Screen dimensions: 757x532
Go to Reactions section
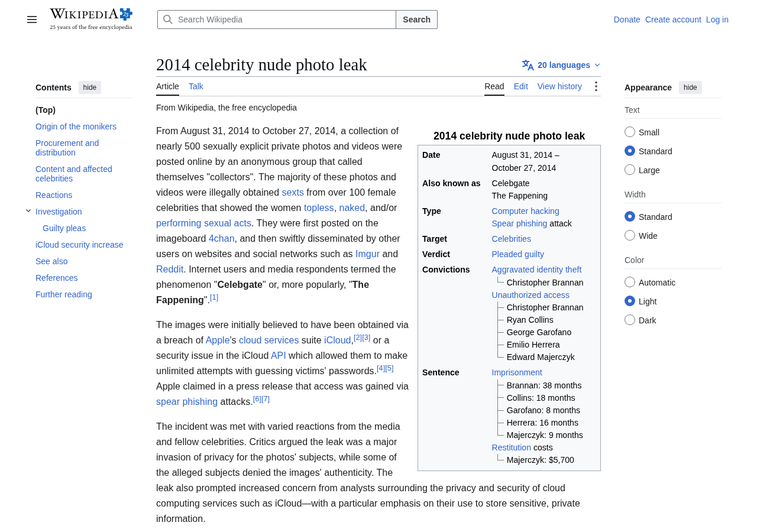[54, 195]
